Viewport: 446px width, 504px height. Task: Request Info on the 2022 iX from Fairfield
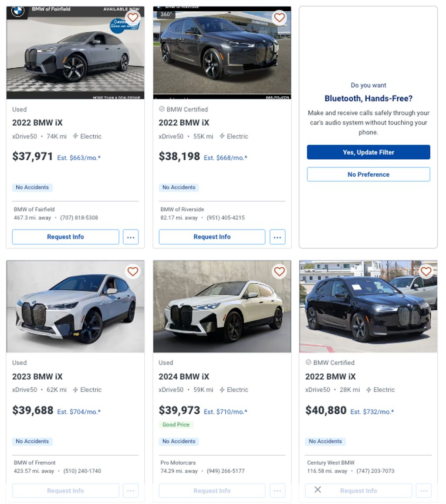tap(65, 237)
